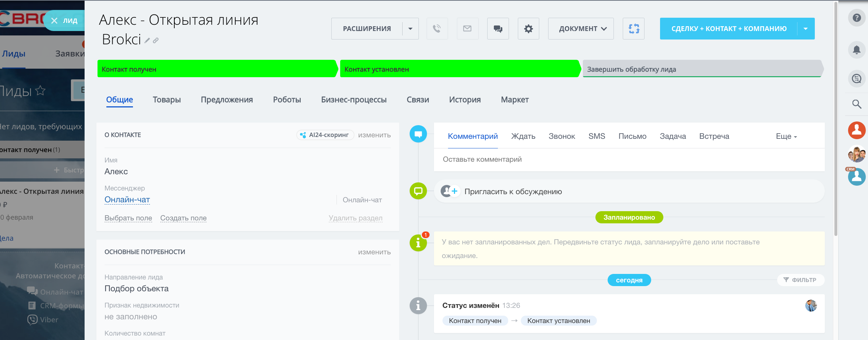Viewport: 868px width, 340px height.
Task: Select Завершить обработку лида stage
Action: (702, 69)
